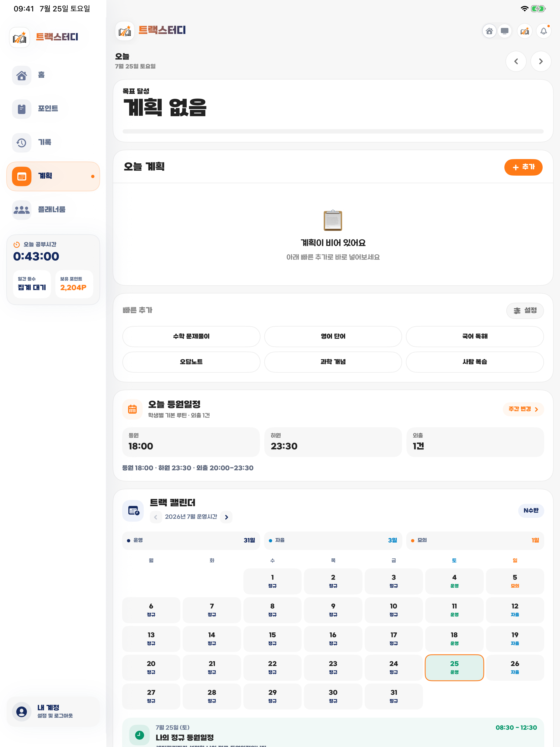Check the battery charging status icon
Image resolution: width=560 pixels, height=747 pixels.
click(538, 9)
